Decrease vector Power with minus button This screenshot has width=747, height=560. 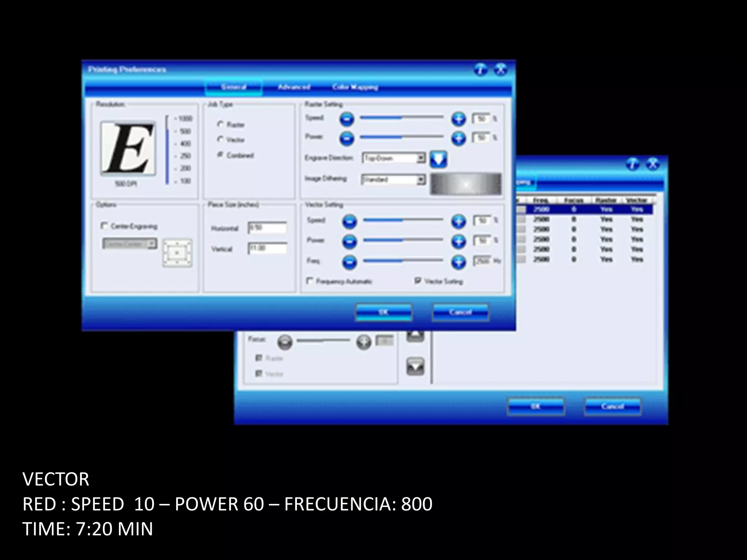coord(349,242)
